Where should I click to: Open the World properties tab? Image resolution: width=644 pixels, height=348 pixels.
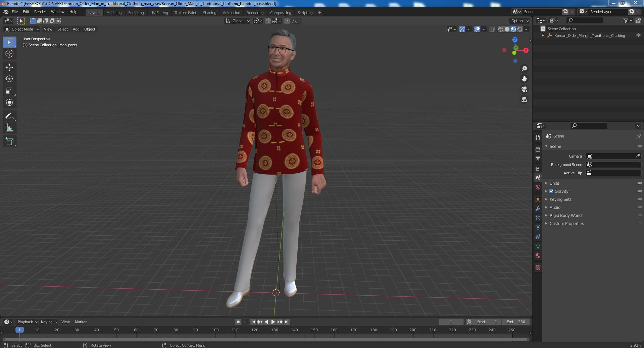[538, 187]
